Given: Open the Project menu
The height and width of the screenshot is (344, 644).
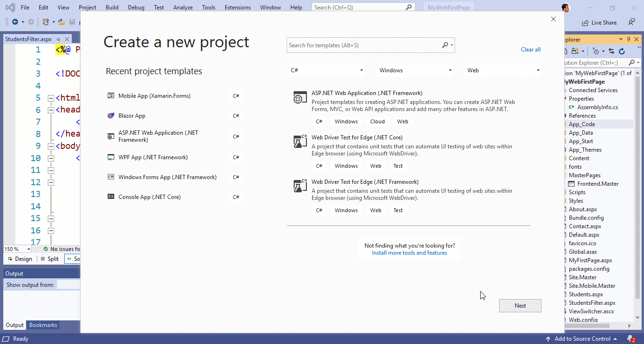Looking at the screenshot, I should pyautogui.click(x=87, y=8).
